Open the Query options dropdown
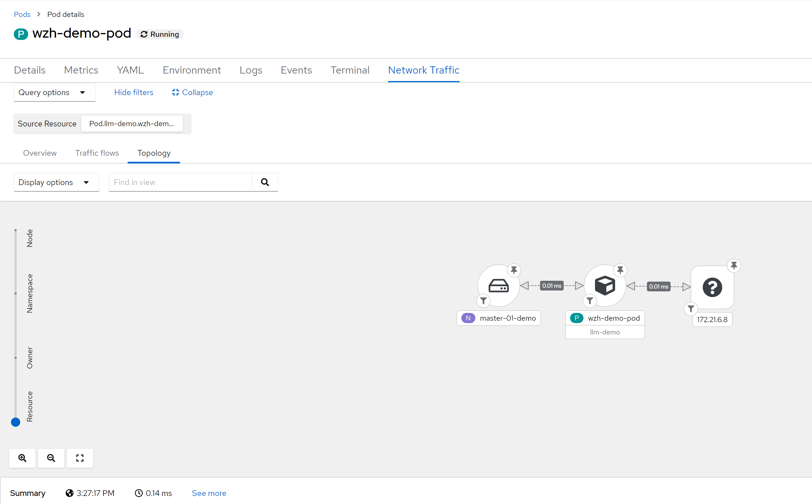This screenshot has width=812, height=504. pos(54,92)
